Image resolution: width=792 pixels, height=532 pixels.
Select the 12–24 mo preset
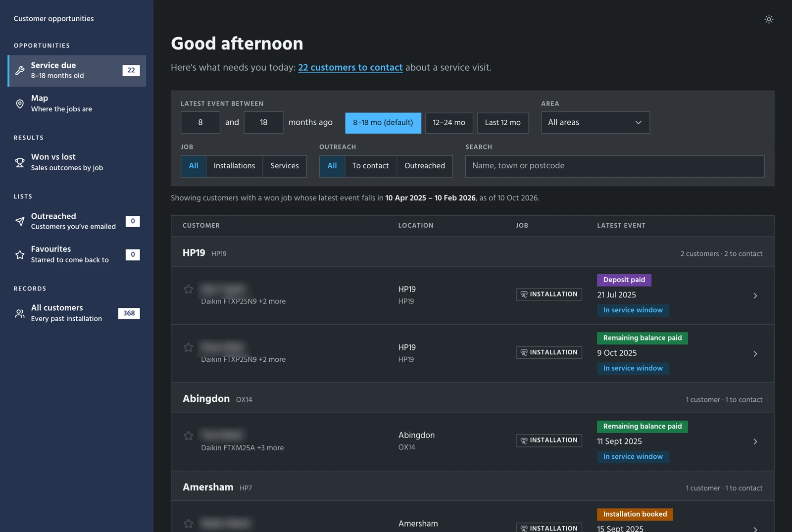pos(449,123)
